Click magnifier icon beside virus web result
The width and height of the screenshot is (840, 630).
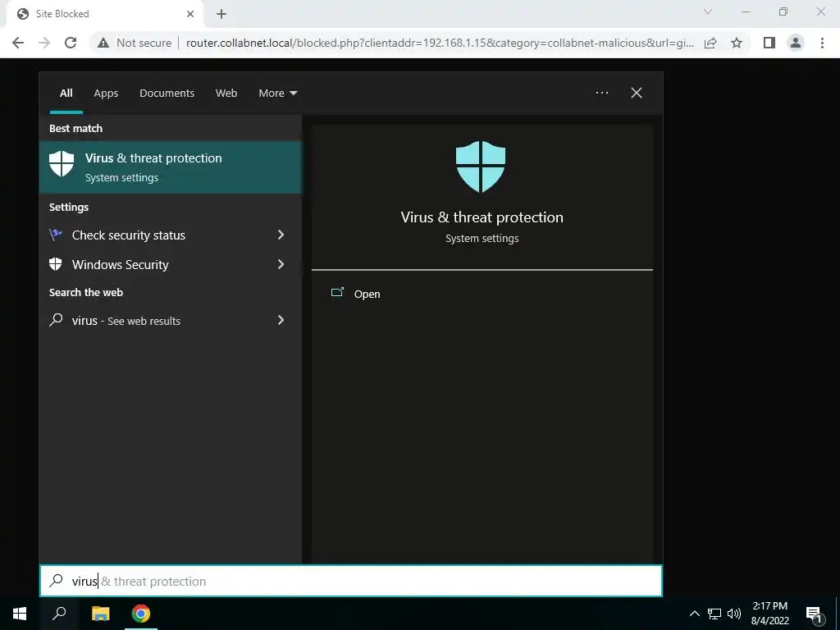tap(56, 320)
